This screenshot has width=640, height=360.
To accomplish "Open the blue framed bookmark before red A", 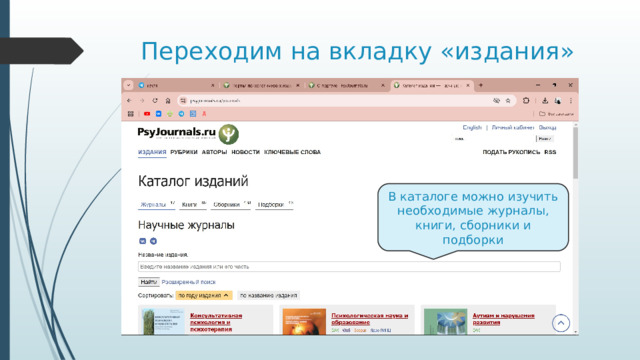I will 193,114.
